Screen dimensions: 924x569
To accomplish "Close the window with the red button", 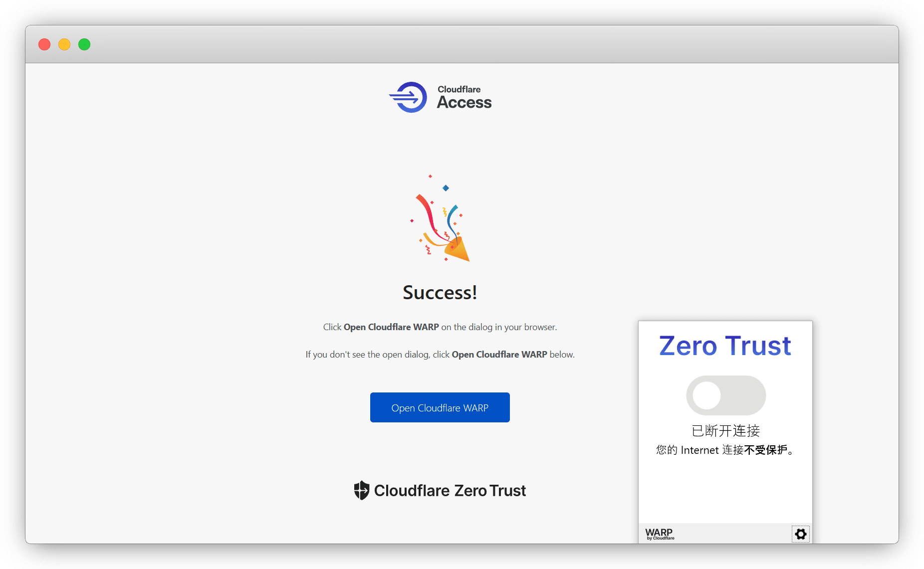I will pos(44,44).
